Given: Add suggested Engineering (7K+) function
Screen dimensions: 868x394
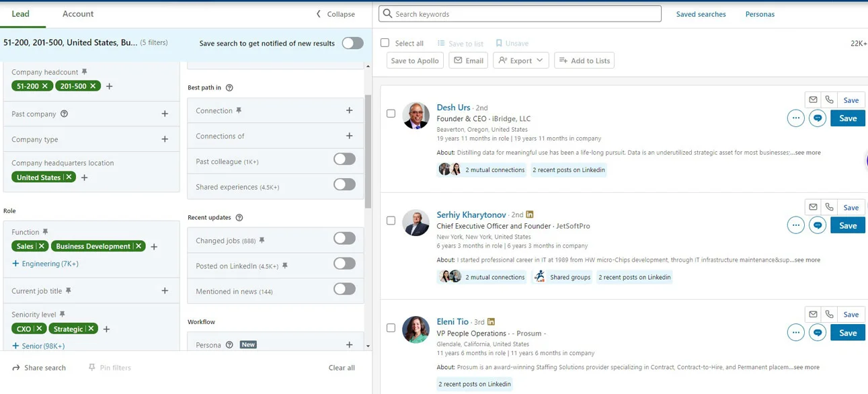Looking at the screenshot, I should point(45,264).
